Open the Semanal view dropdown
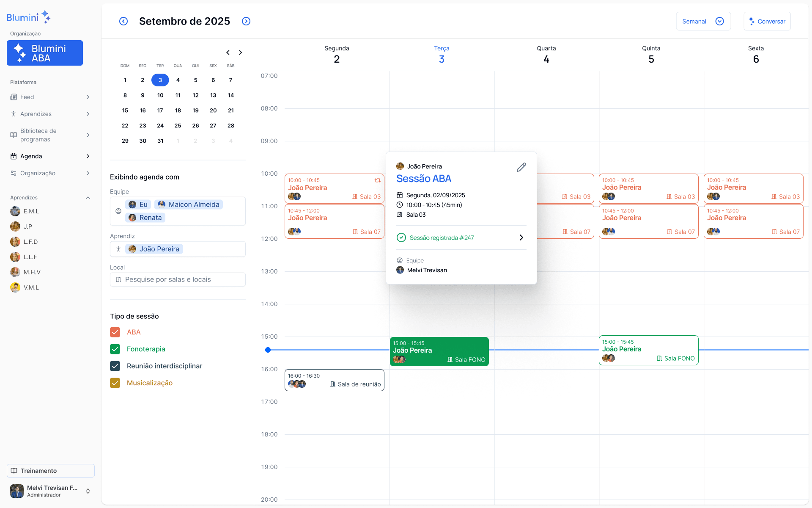 (703, 21)
